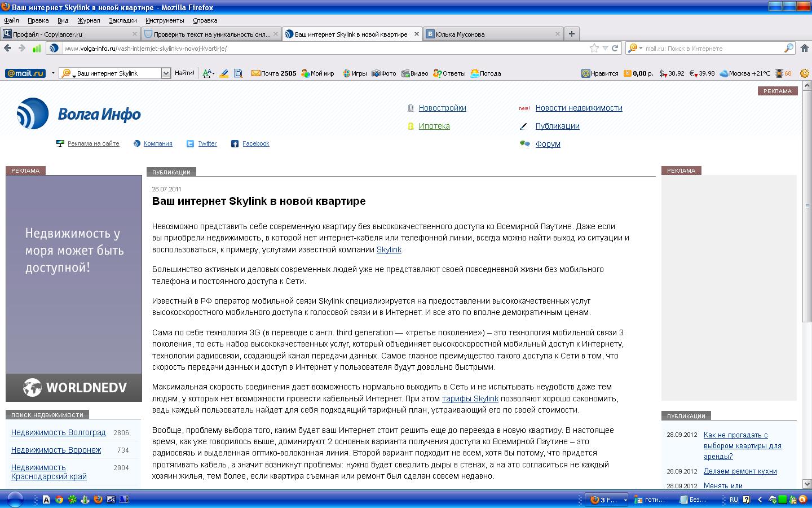This screenshot has height=508, width=812.
Task: Click the Facebook icon in the header
Action: 235,144
